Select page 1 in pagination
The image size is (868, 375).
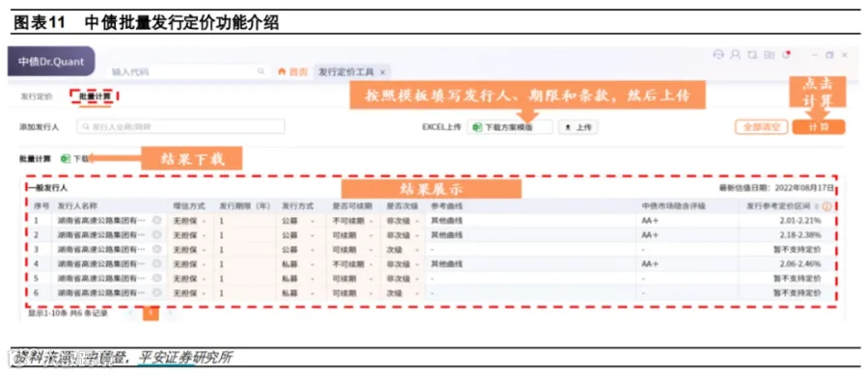tap(150, 313)
